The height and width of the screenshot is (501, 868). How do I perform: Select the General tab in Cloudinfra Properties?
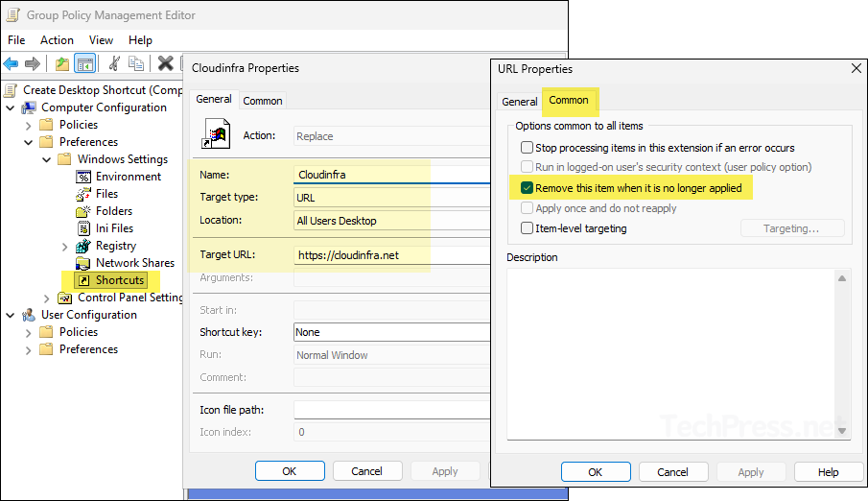214,99
